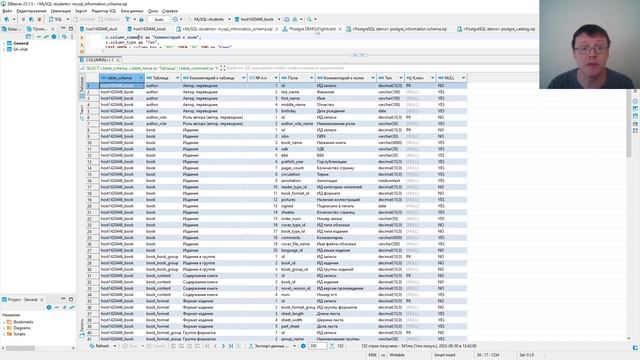Select the last_name cell in row 2
Screen dimensions: 640x360
298,92
